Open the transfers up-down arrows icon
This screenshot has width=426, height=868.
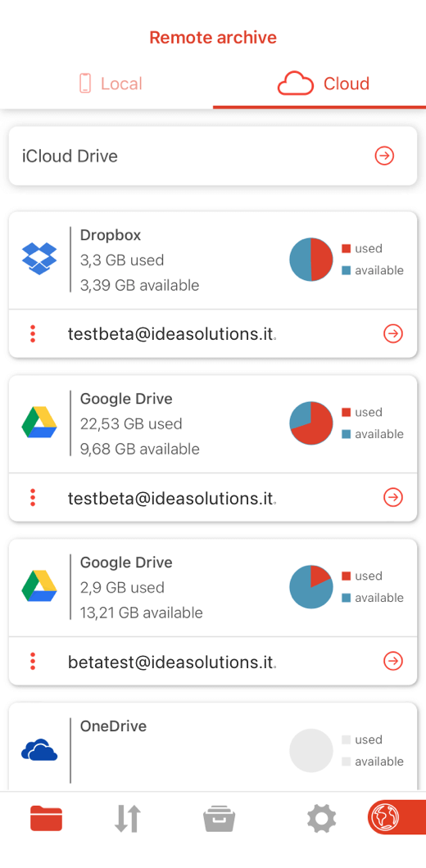coord(128,819)
